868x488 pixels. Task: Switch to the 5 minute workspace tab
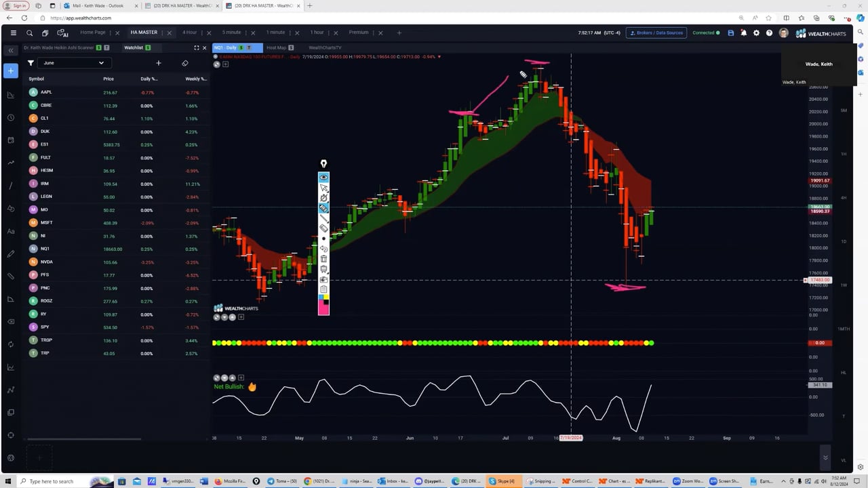(x=231, y=33)
